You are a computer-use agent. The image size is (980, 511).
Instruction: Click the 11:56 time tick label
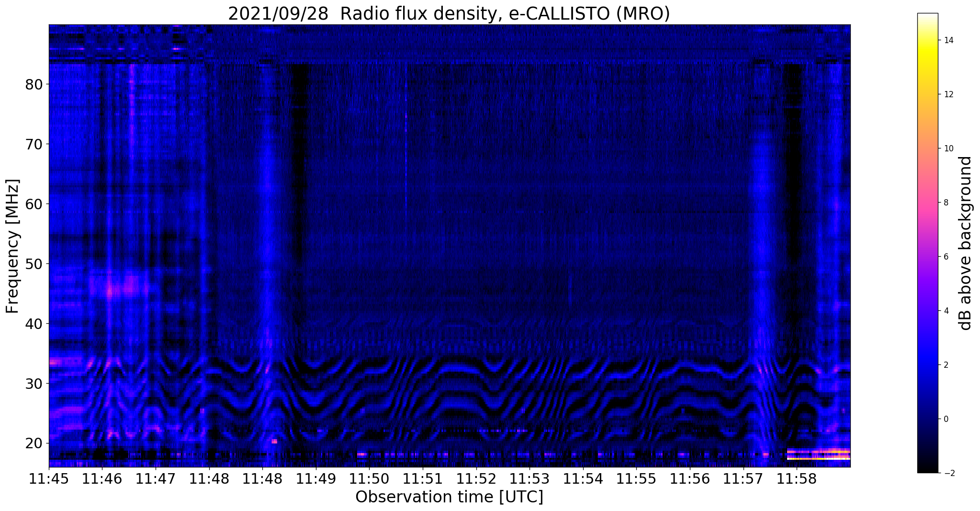(689, 478)
